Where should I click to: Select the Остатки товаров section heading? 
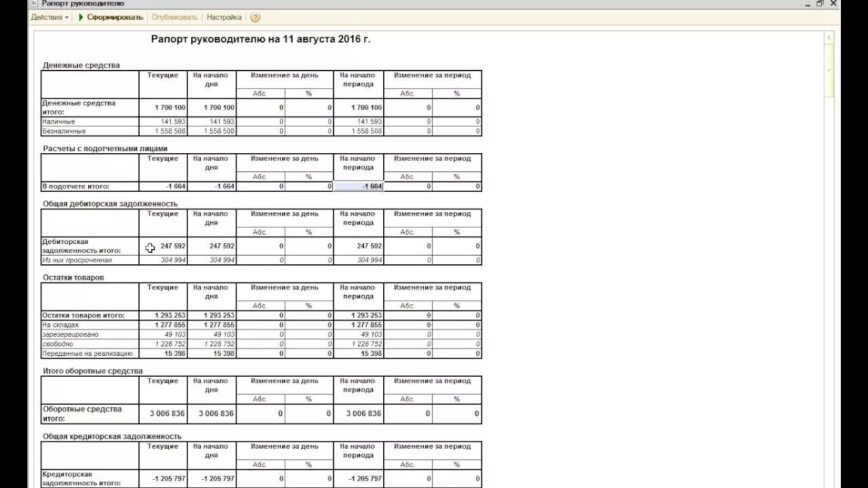click(x=73, y=278)
